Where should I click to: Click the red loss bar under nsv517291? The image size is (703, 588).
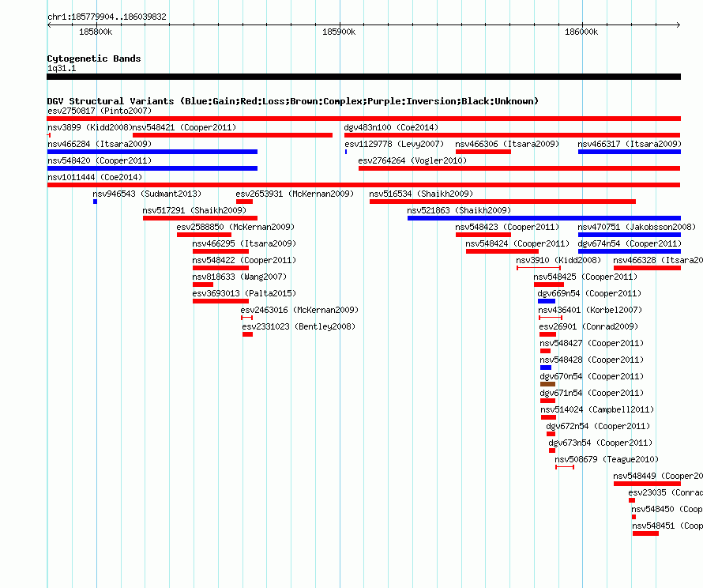tap(201, 218)
